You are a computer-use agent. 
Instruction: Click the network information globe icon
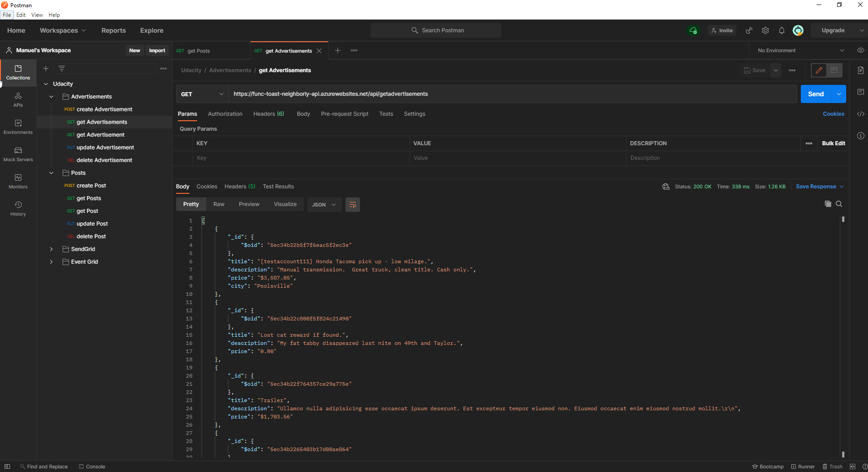coord(666,187)
